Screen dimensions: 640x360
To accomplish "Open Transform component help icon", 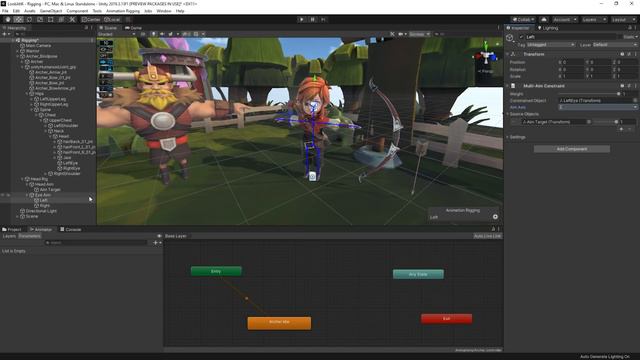I will coord(622,54).
